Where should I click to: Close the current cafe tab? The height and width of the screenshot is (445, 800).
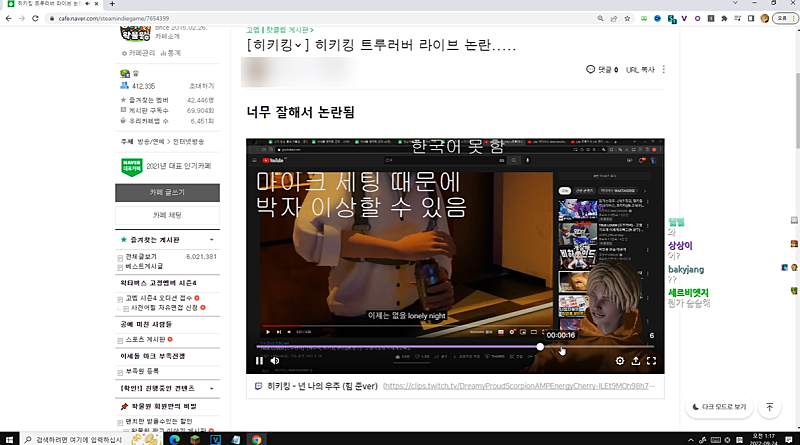coord(96,4)
